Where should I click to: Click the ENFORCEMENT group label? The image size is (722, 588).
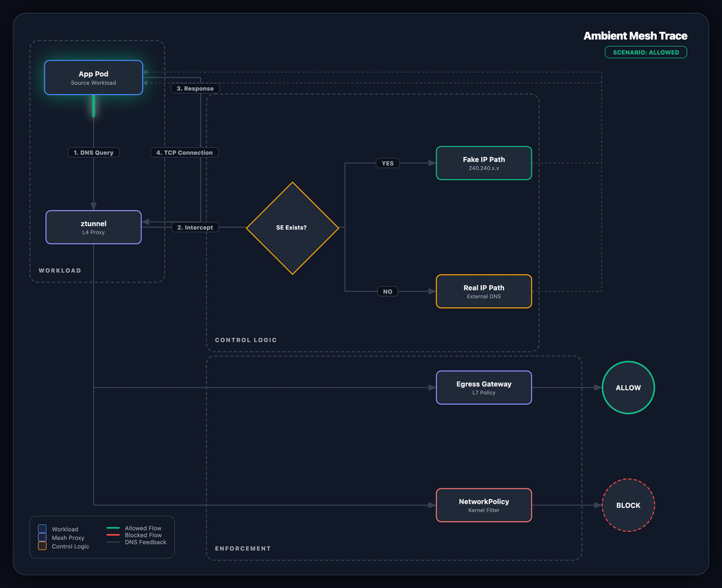pos(243,548)
